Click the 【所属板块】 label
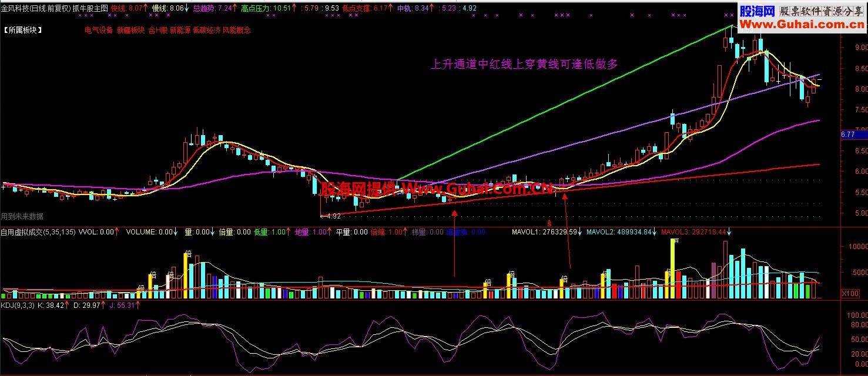The height and width of the screenshot is (376, 868). pos(22,30)
